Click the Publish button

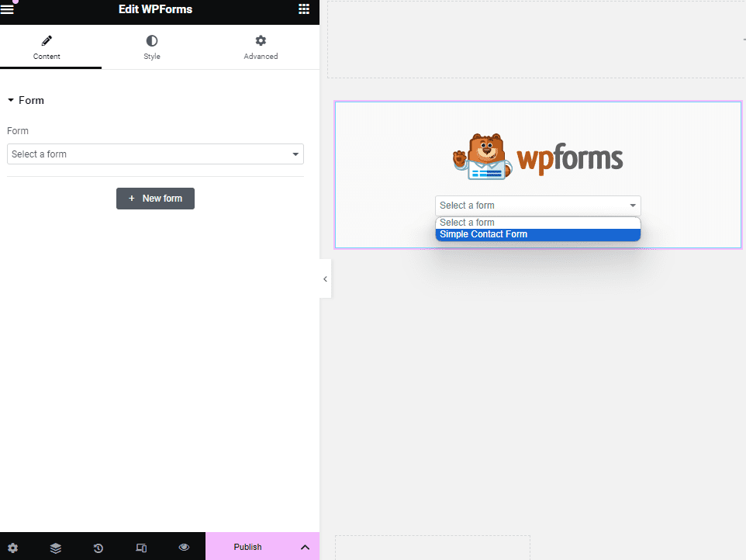coord(247,548)
